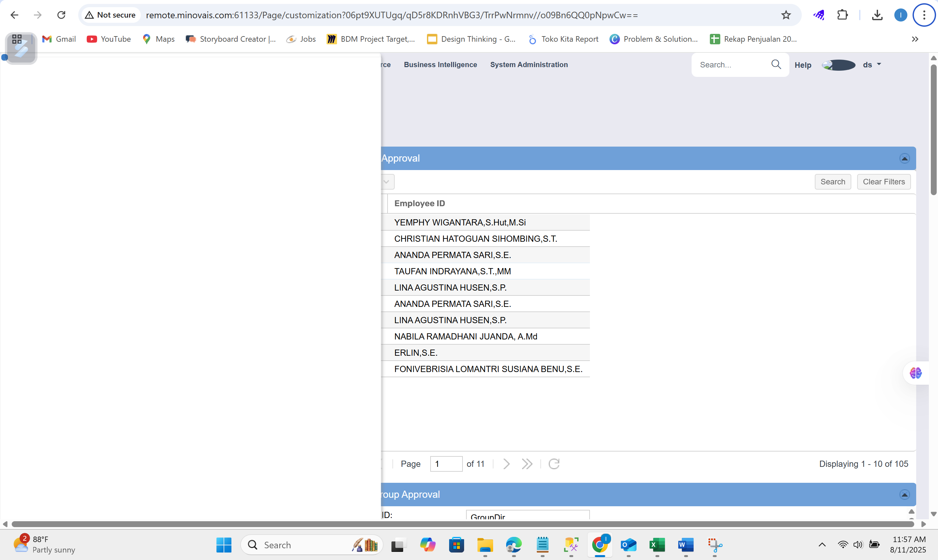Open the Help menu
The image size is (938, 560).
[803, 65]
